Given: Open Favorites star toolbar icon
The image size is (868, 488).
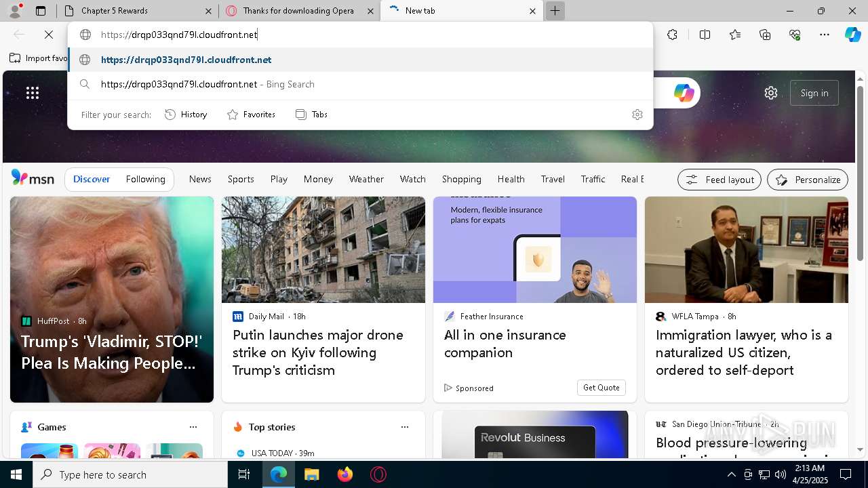Looking at the screenshot, I should tap(735, 35).
